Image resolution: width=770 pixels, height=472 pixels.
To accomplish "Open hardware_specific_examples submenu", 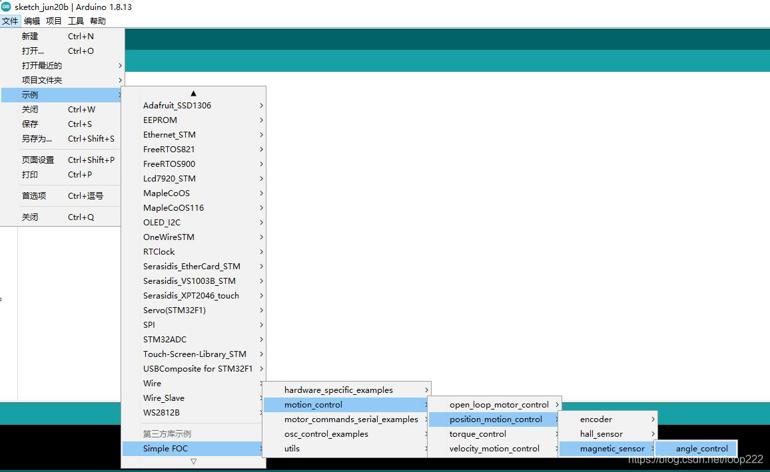I will pyautogui.click(x=347, y=390).
